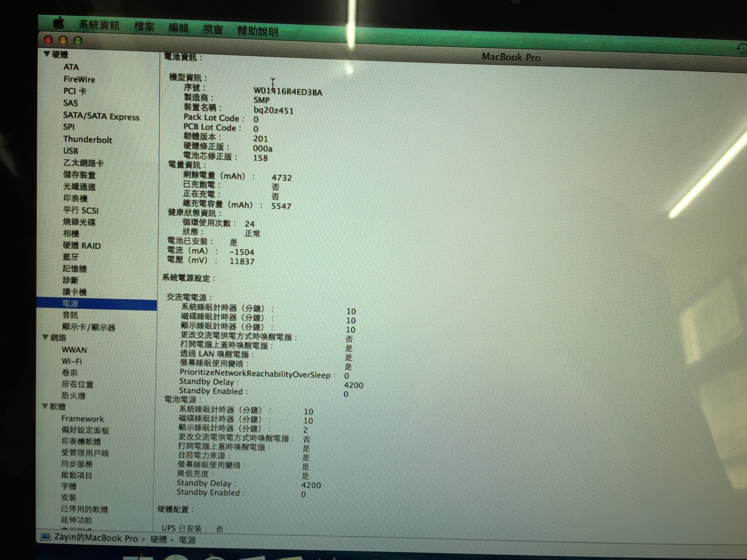747x560 pixels.
Task: Open the 系統資訊 application menu
Action: (x=99, y=26)
